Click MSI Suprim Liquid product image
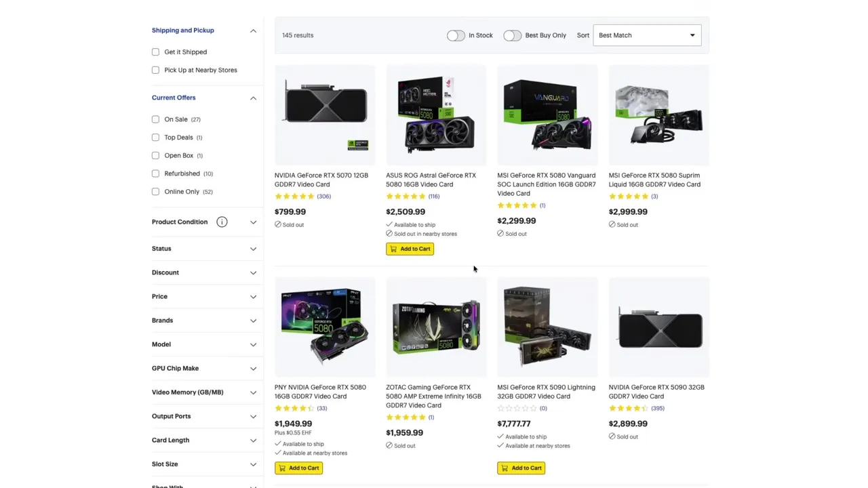Screen dimensions: 868x488 pos(658,115)
